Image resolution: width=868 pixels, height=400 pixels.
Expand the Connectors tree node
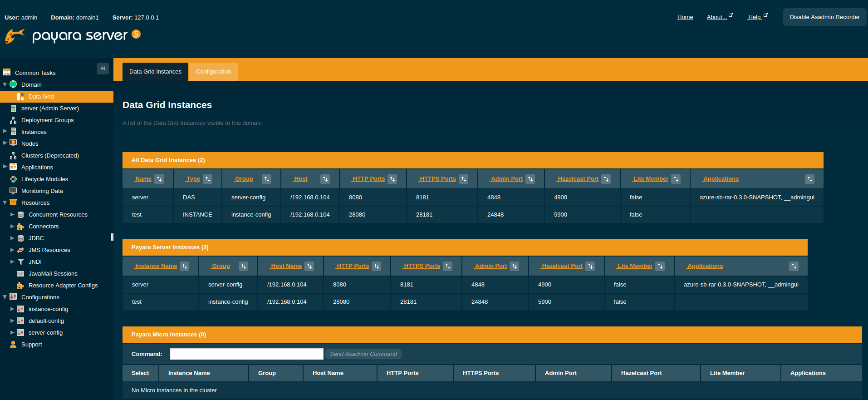coord(12,226)
